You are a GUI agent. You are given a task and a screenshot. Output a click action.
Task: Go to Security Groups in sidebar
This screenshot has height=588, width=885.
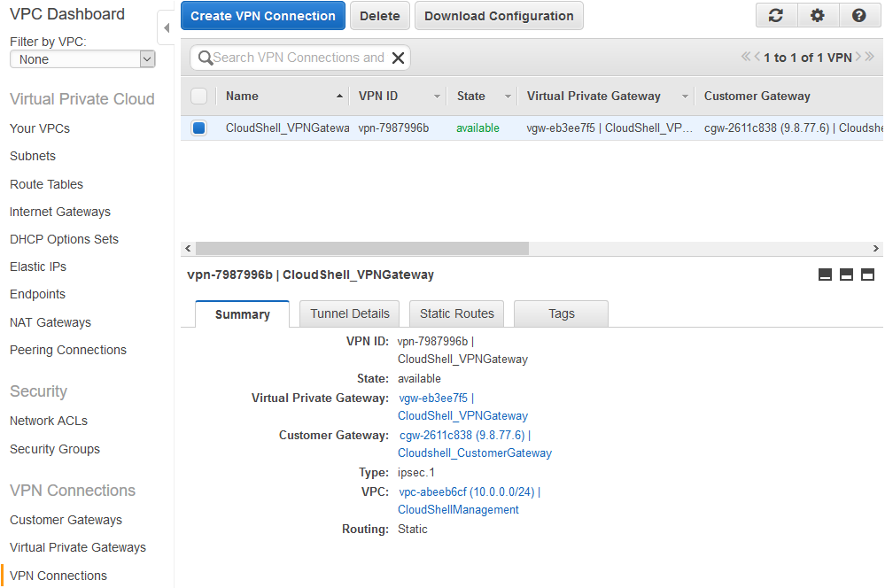pos(55,449)
